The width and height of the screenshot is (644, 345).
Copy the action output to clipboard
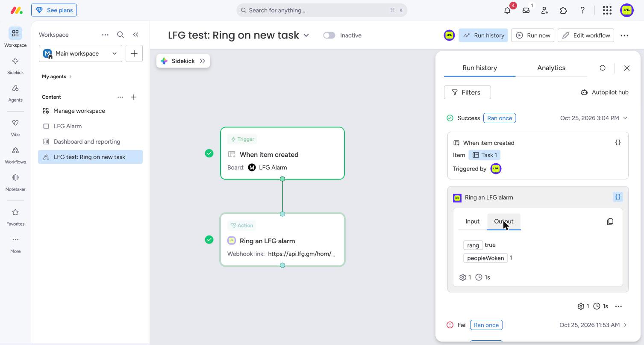point(610,221)
